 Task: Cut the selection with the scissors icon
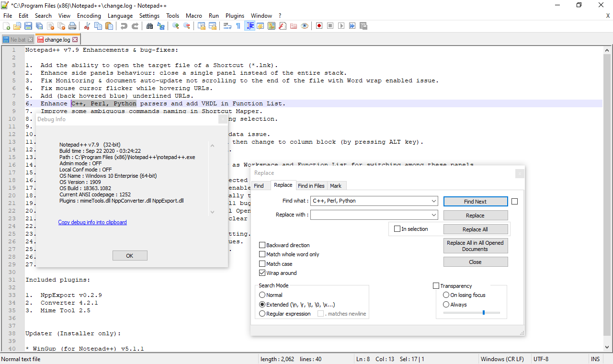pos(87,26)
